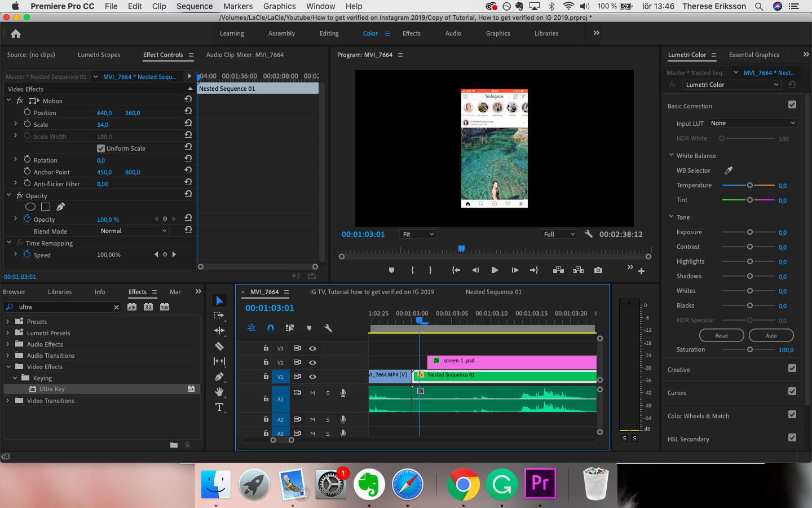812x508 pixels.
Task: Open the Blend Mode dropdown
Action: (133, 231)
